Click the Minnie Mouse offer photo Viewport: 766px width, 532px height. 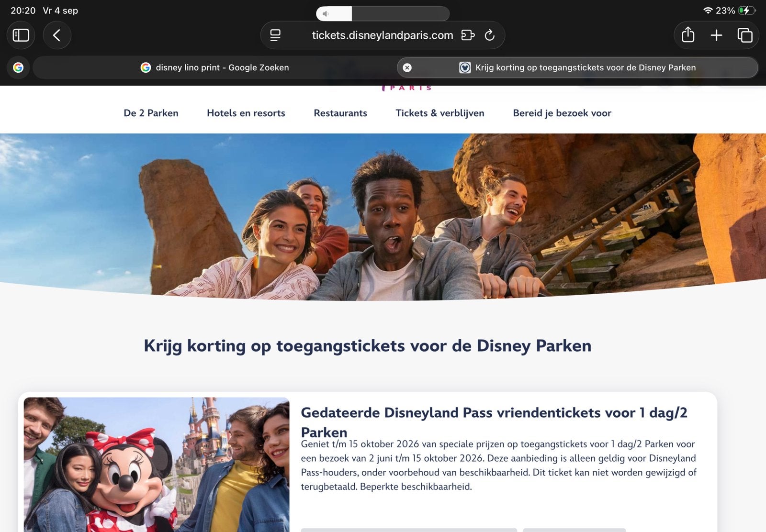tap(157, 465)
